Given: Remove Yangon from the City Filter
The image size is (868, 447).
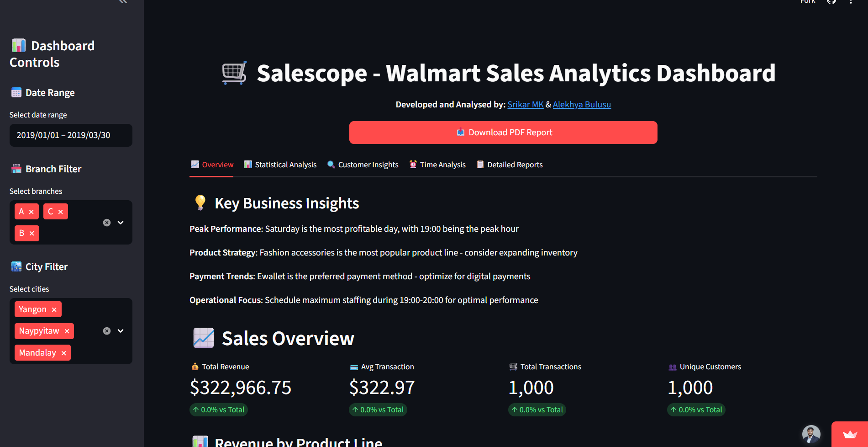Looking at the screenshot, I should coord(53,309).
